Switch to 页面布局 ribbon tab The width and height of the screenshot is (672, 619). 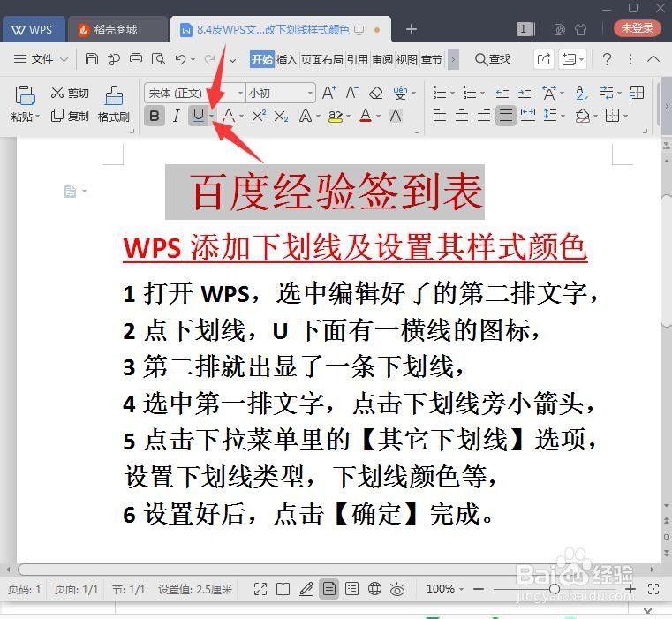pyautogui.click(x=321, y=59)
